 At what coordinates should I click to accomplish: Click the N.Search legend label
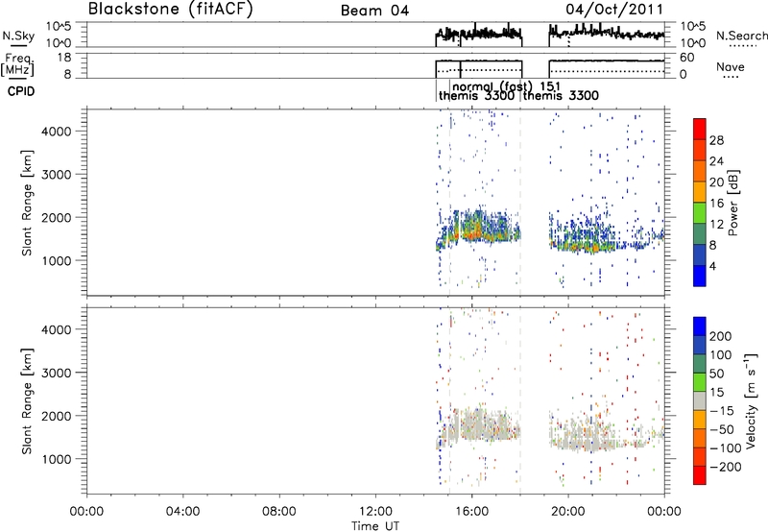(741, 36)
